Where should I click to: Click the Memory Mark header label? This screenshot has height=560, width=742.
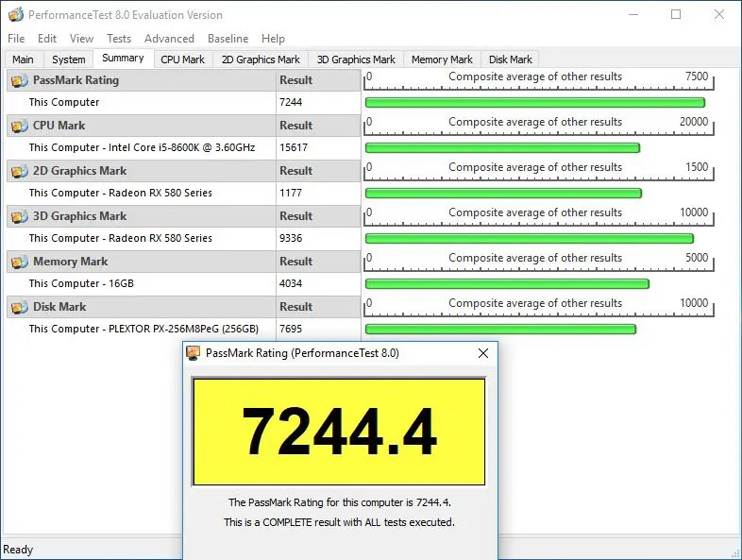(x=71, y=262)
